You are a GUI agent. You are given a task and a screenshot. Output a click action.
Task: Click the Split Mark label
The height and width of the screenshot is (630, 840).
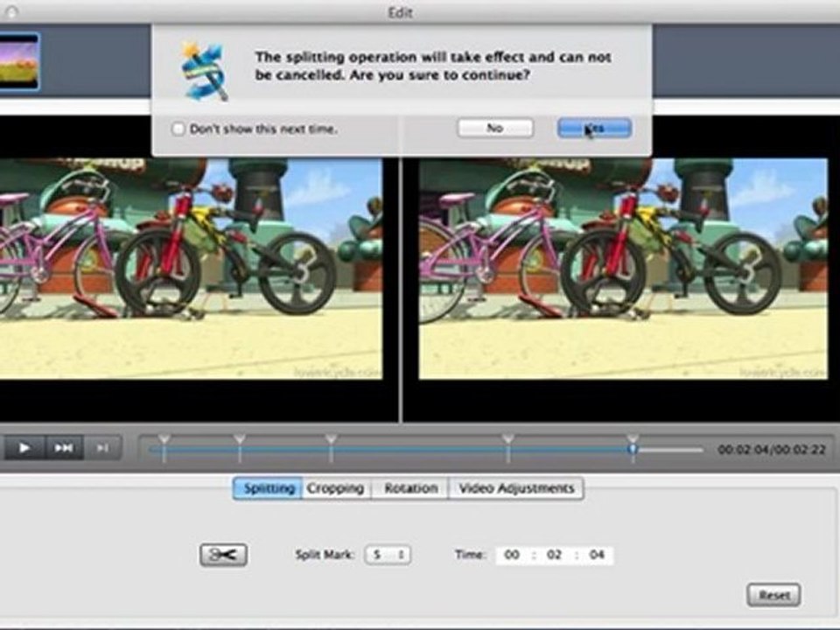[x=325, y=555]
